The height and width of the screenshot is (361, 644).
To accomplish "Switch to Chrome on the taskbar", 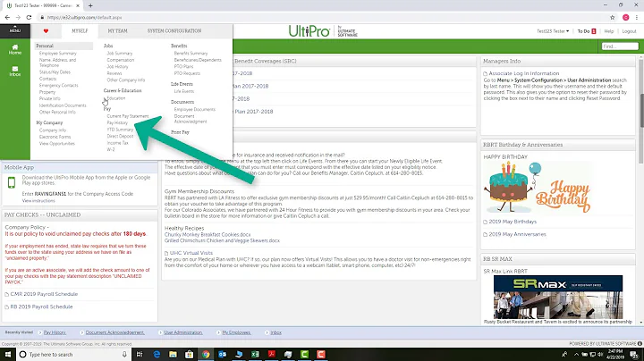I will [206, 354].
